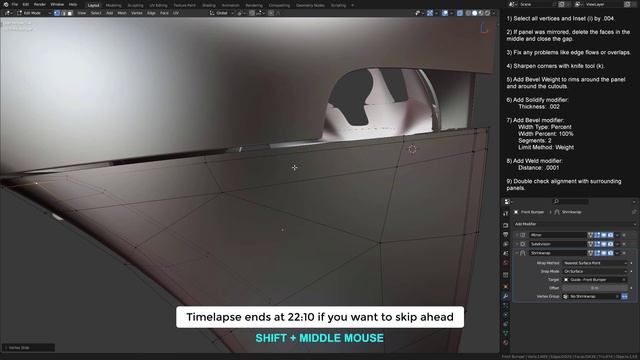Remove the Mirror modifier
This screenshot has width=640, height=360.
pyautogui.click(x=624, y=235)
